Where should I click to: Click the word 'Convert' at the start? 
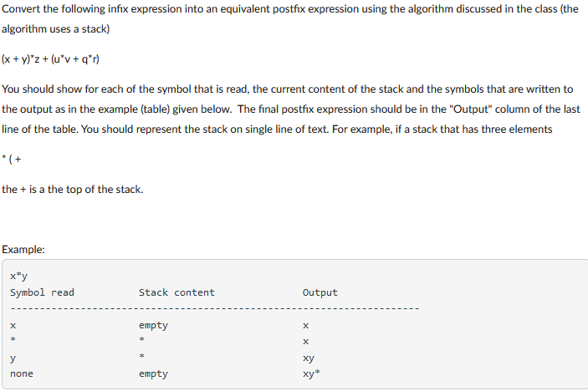click(x=21, y=8)
